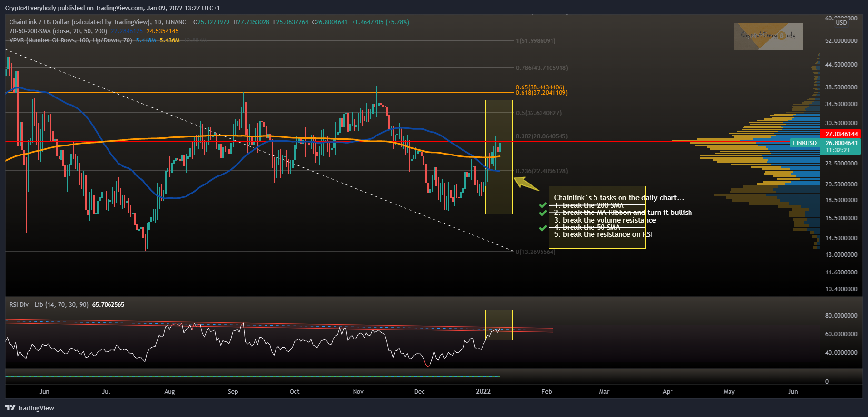The height and width of the screenshot is (417, 868).
Task: Click the 80.0000000 RSI axis label
Action: (x=841, y=316)
